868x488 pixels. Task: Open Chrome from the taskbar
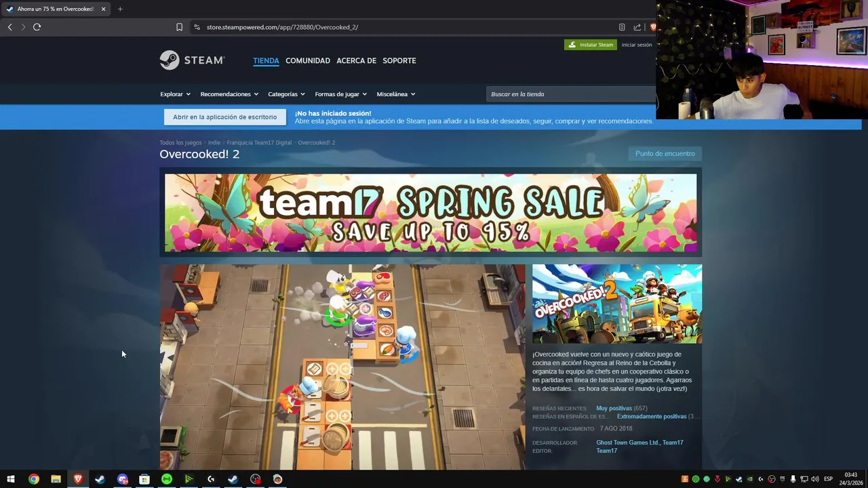[x=33, y=479]
